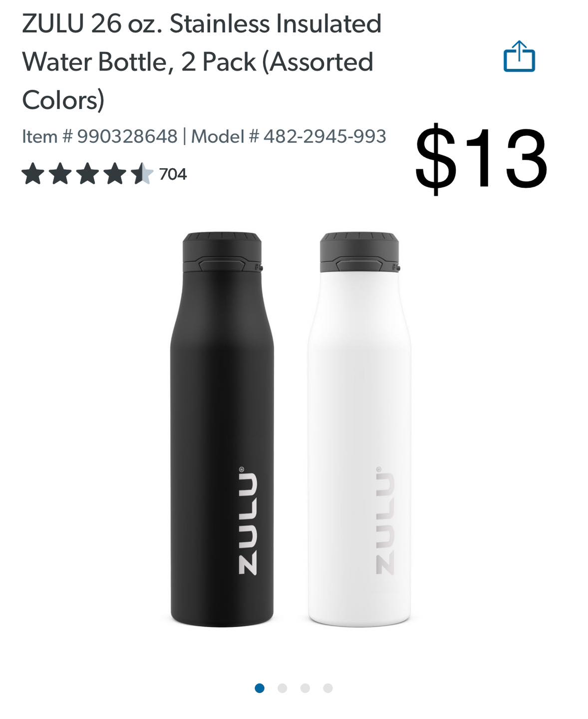The image size is (588, 719).
Task: Tap the black bottle's lid
Action: coord(222,252)
